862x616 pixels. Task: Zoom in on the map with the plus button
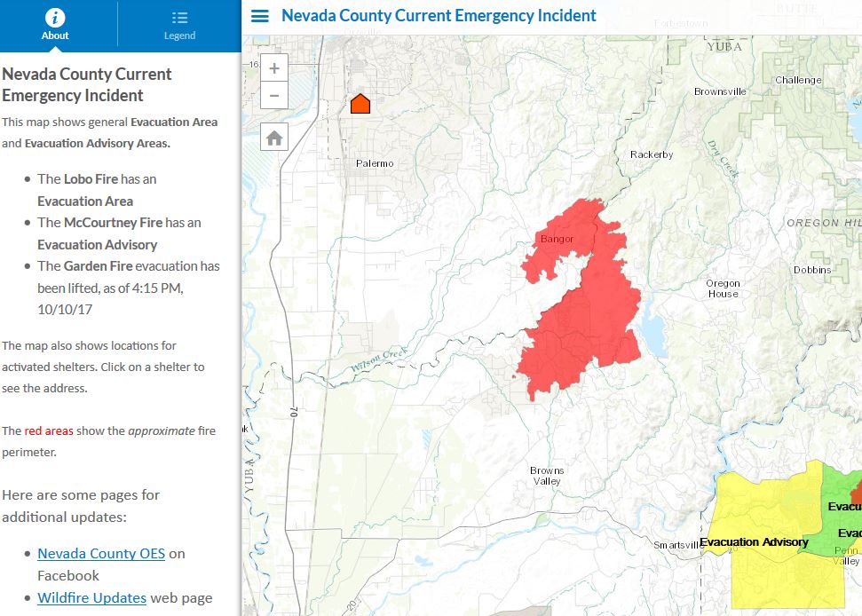pos(274,68)
